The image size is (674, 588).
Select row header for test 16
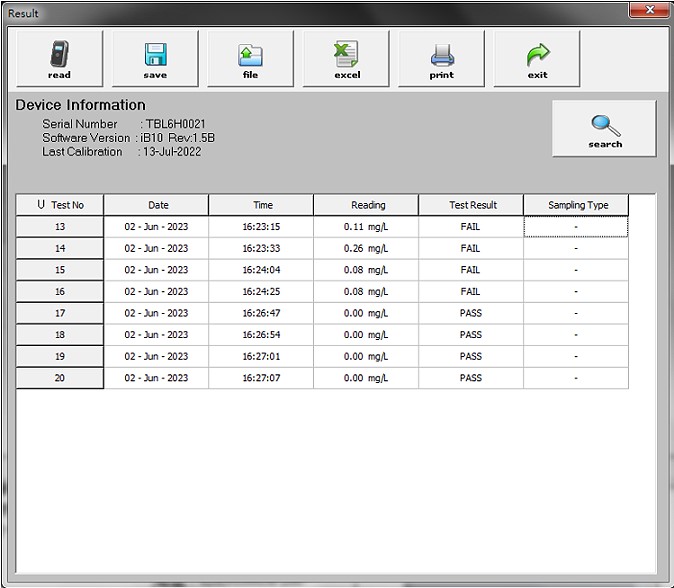coord(60,291)
